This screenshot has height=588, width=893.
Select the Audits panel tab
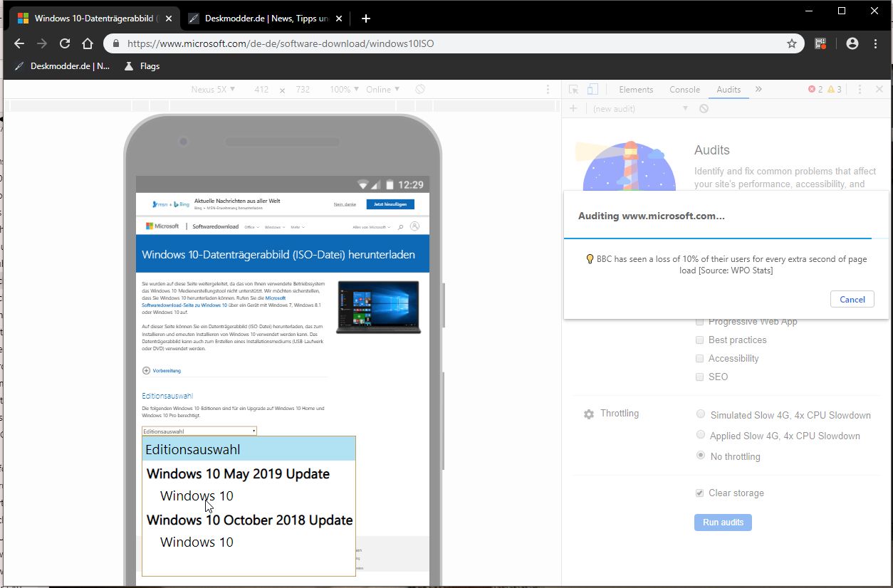click(x=728, y=90)
